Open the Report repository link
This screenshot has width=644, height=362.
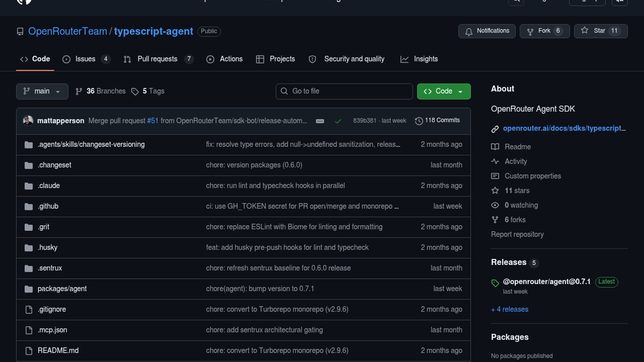517,235
